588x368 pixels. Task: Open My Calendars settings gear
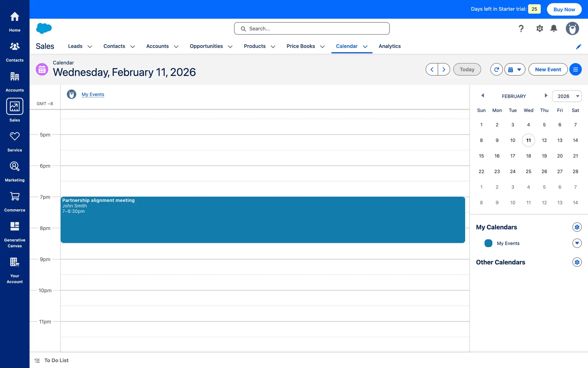tap(577, 227)
